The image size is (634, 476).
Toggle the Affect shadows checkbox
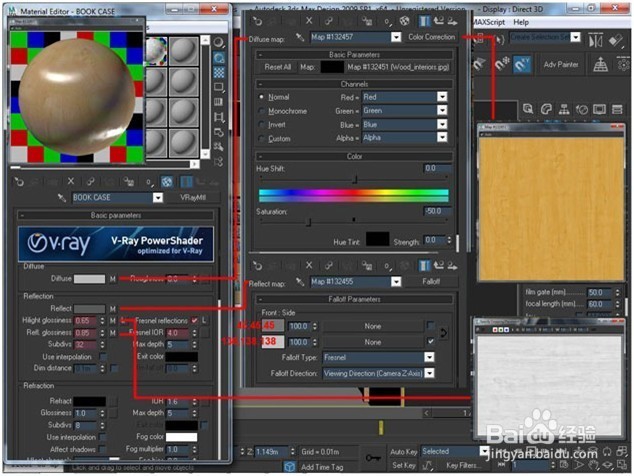[x=103, y=449]
